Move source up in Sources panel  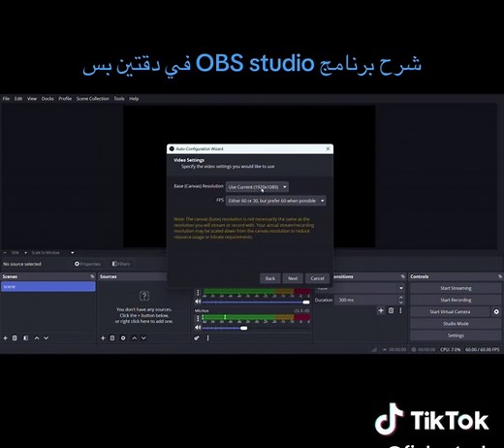(x=135, y=337)
